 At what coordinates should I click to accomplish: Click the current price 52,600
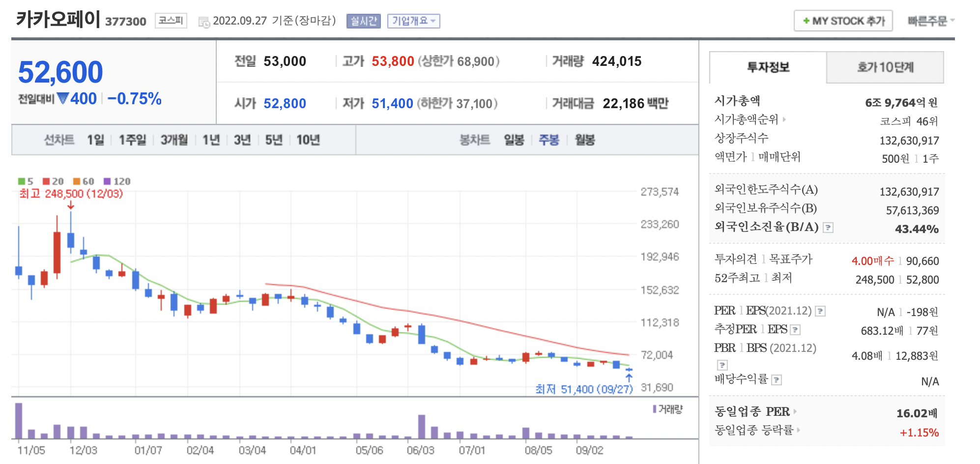click(60, 72)
